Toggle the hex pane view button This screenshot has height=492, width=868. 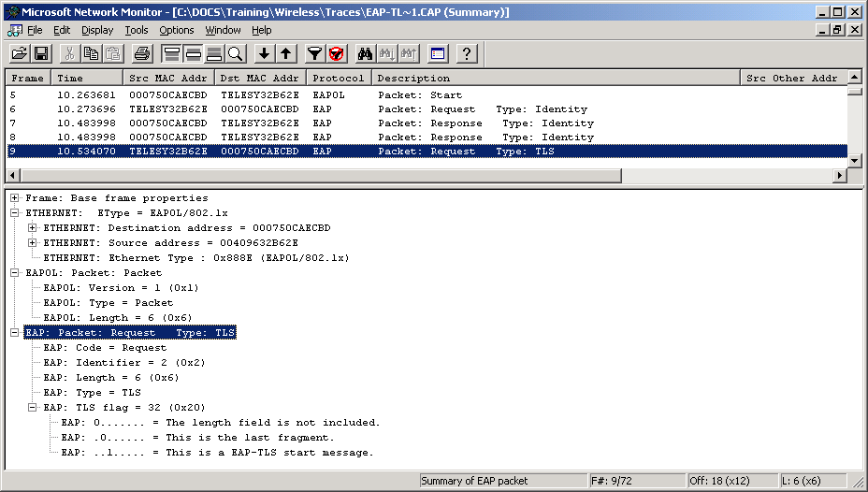214,53
